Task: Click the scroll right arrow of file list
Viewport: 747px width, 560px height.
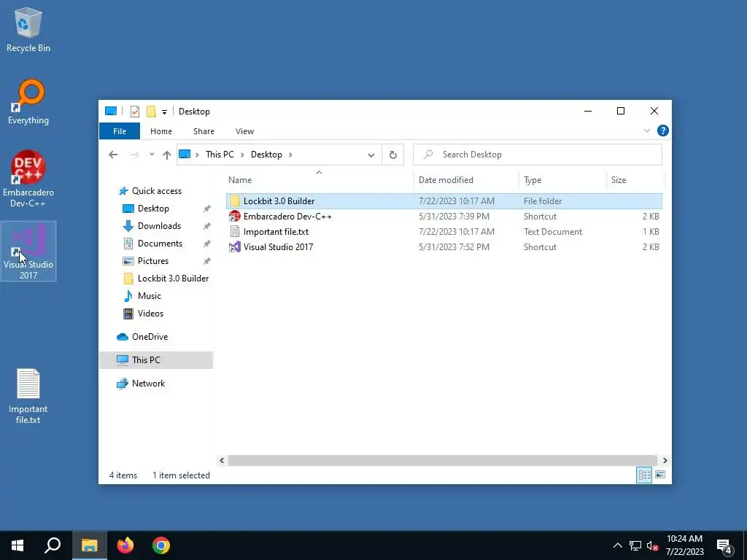Action: pos(665,461)
